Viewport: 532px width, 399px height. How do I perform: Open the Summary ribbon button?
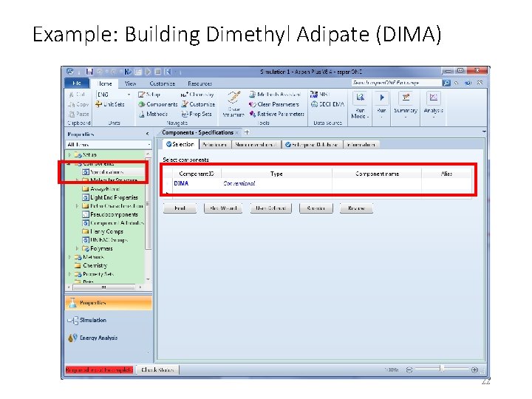(x=406, y=105)
